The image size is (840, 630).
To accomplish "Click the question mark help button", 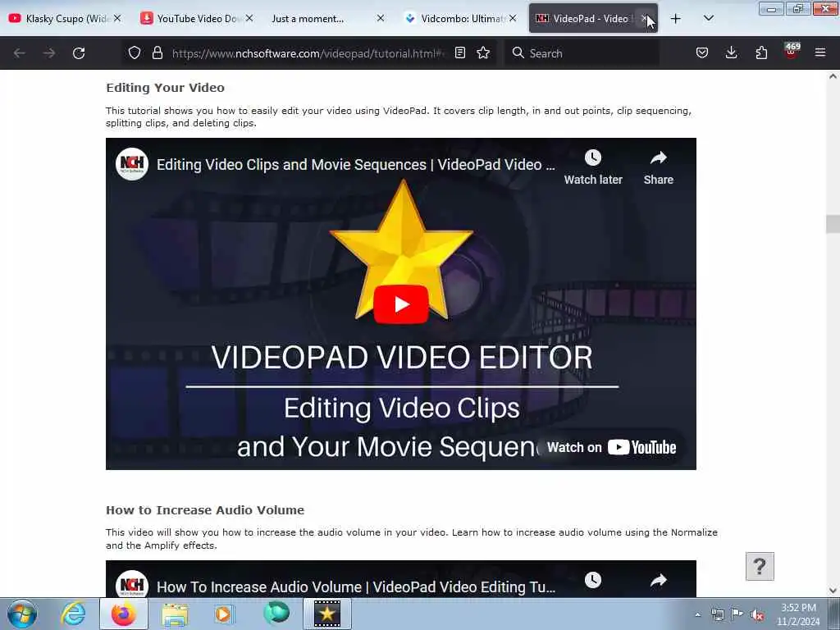I will click(x=760, y=566).
